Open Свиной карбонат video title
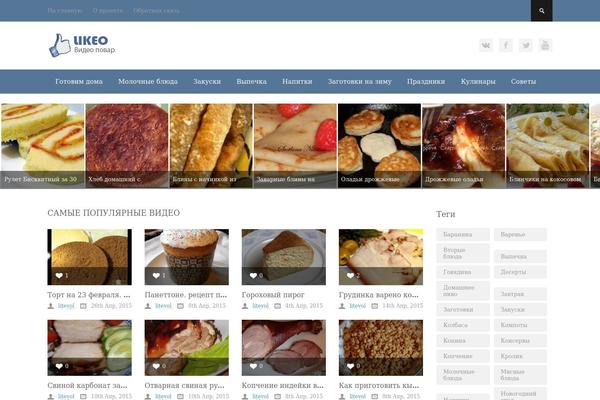The height and width of the screenshot is (400, 600). [x=87, y=385]
